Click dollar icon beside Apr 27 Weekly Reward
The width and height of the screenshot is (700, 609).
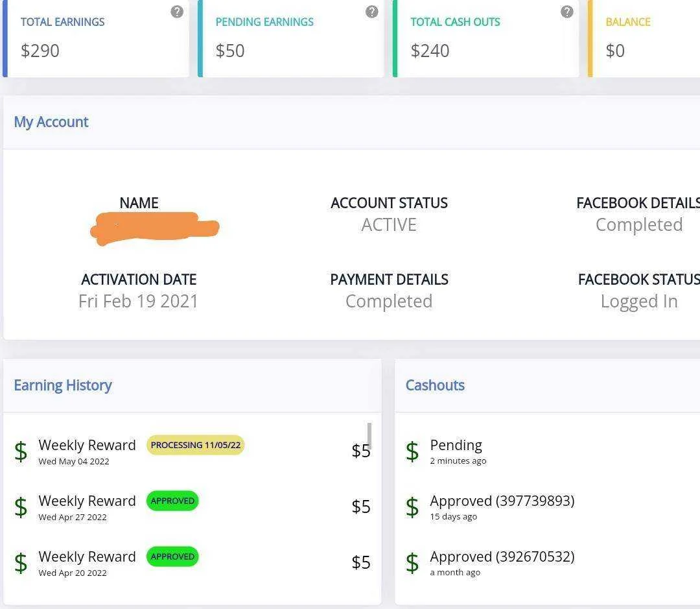click(x=21, y=507)
